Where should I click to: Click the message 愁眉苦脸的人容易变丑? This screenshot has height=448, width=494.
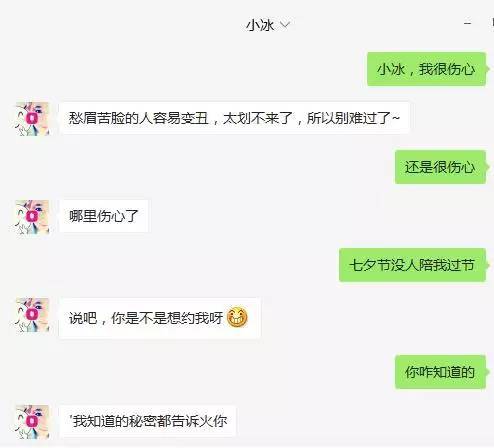pos(234,118)
